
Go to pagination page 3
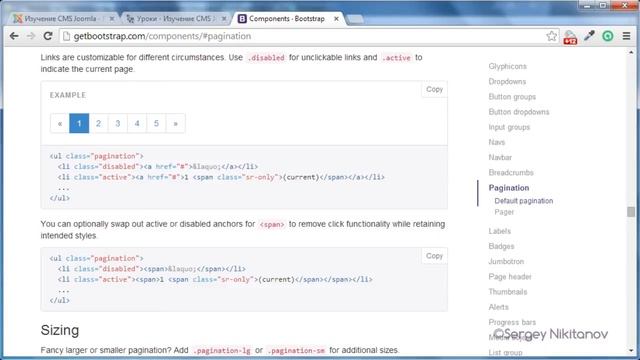[118, 123]
